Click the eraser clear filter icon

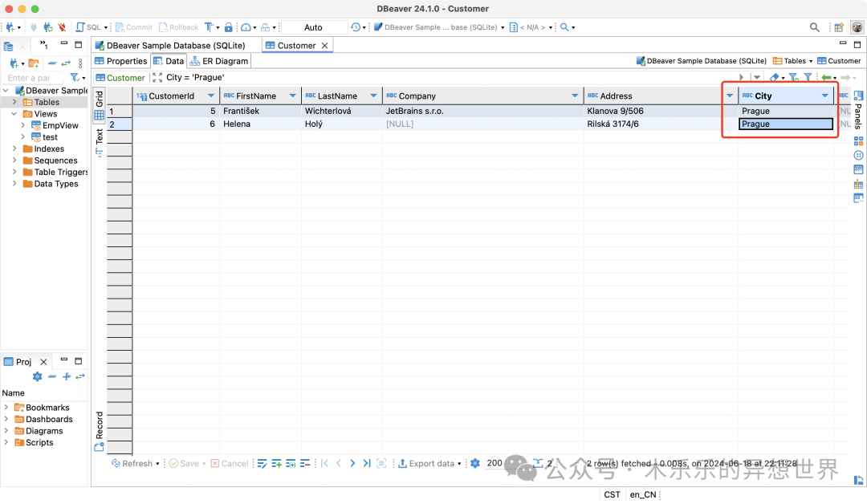(x=774, y=77)
